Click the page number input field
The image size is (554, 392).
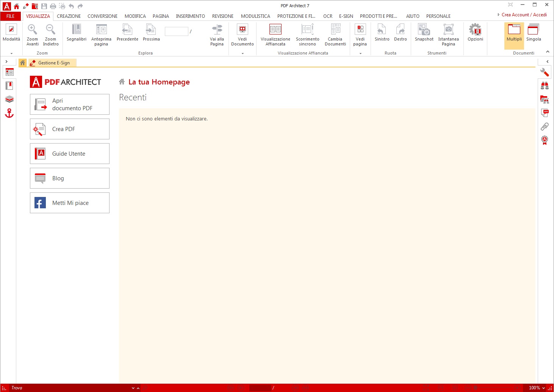177,31
